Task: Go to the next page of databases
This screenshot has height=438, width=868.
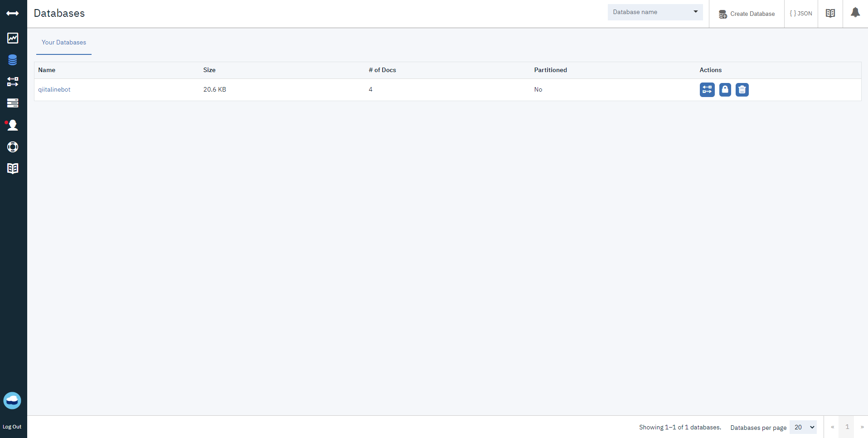Action: point(862,427)
